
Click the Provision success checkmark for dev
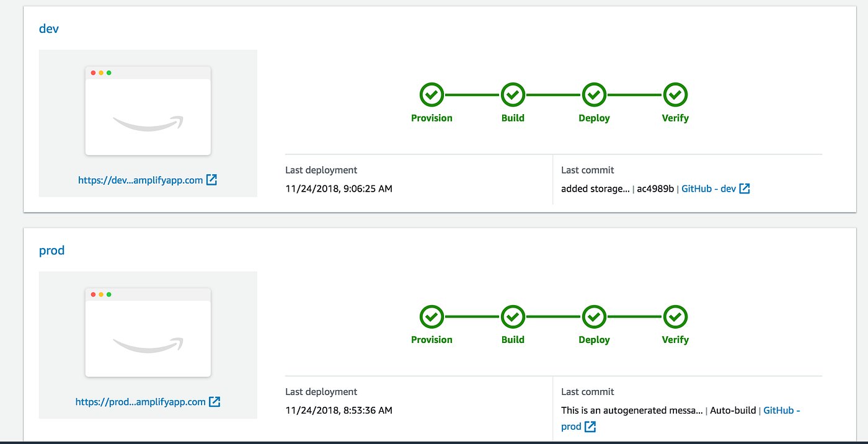tap(432, 94)
